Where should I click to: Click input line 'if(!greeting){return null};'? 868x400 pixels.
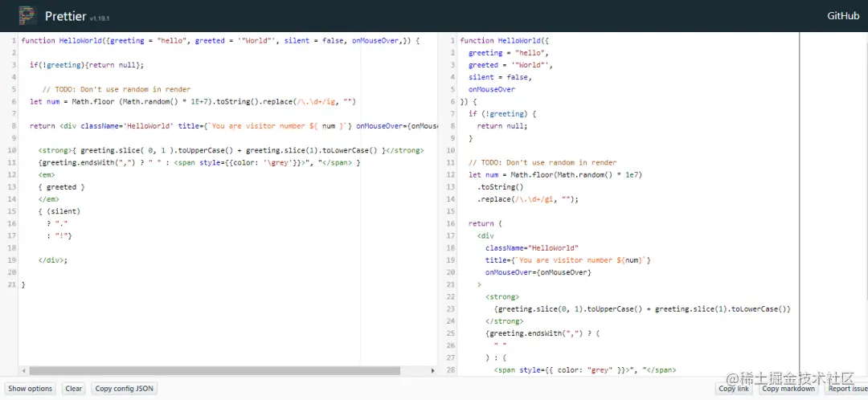(x=87, y=65)
